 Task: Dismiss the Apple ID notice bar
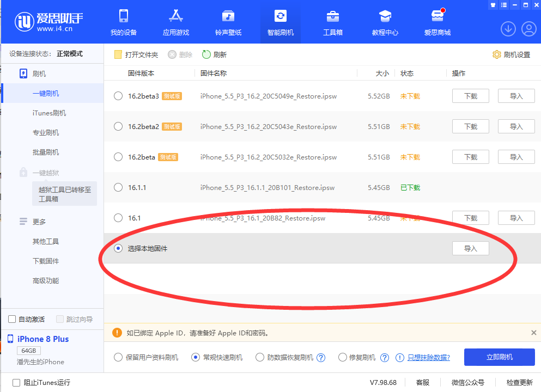(533, 333)
